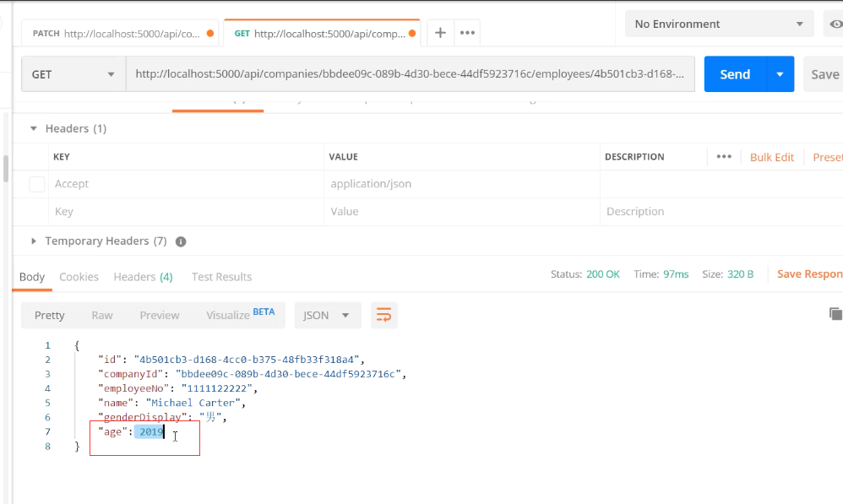Click the environment quick look eye icon

[835, 24]
